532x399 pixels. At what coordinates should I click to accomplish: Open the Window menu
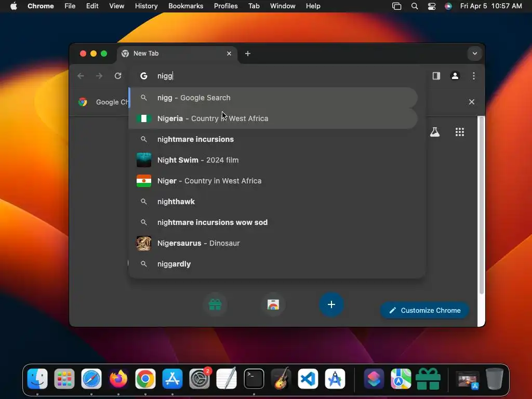[x=283, y=6]
